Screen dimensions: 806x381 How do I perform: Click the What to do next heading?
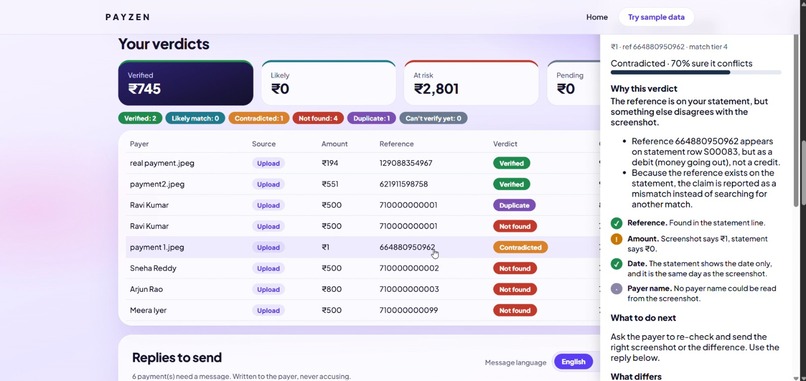[643, 318]
